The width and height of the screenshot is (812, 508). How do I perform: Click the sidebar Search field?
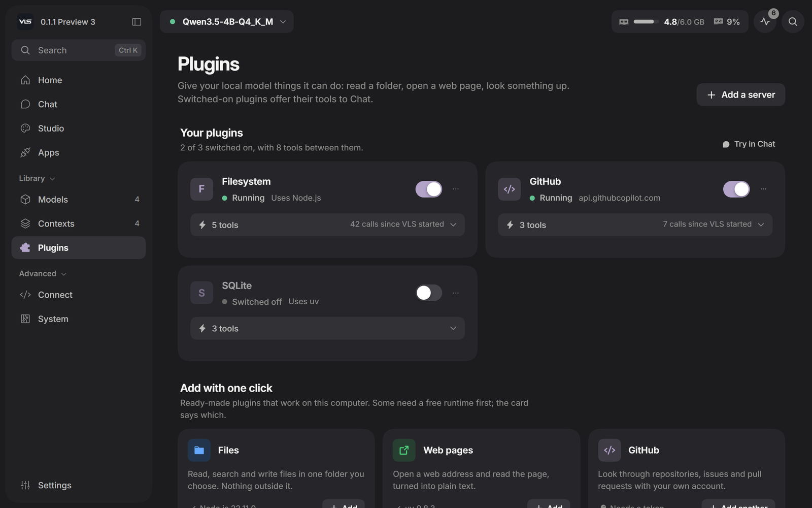(x=79, y=50)
